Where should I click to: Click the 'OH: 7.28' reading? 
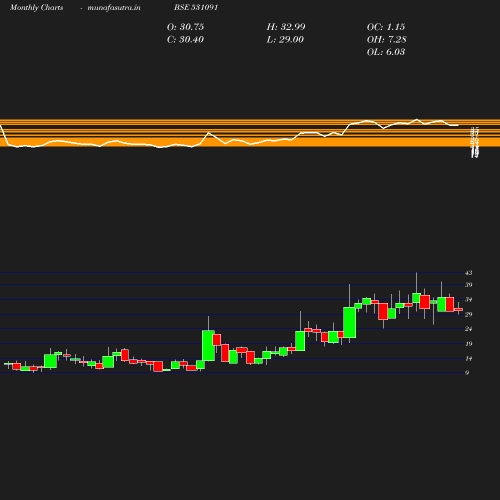coord(386,39)
